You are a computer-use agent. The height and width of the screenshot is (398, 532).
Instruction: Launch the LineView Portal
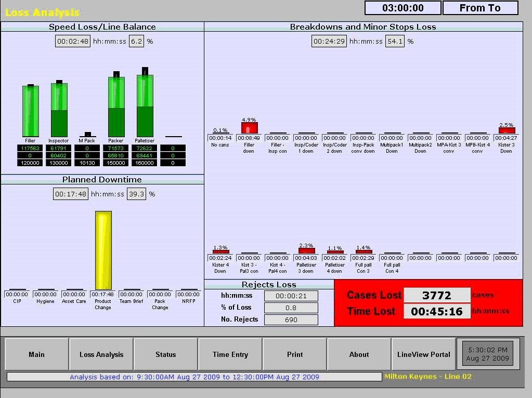423,354
